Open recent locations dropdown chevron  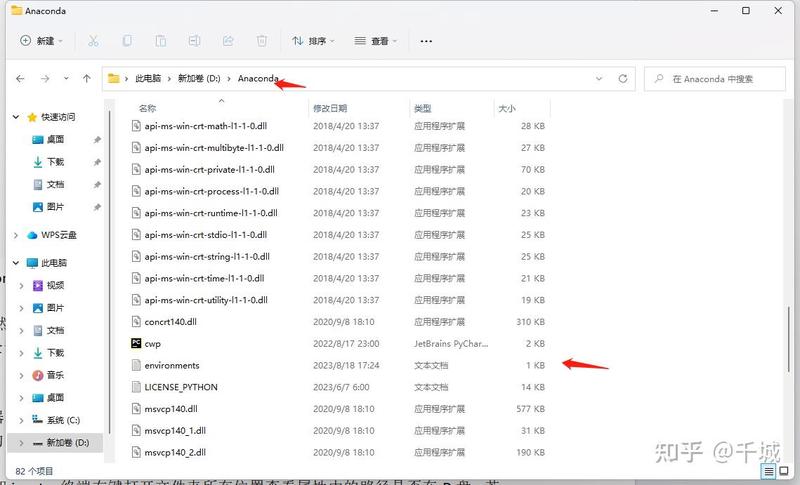(66, 79)
